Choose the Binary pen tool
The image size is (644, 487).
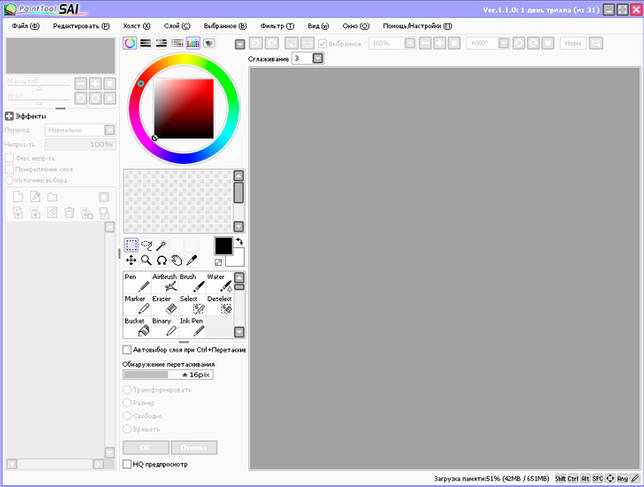coord(165,327)
